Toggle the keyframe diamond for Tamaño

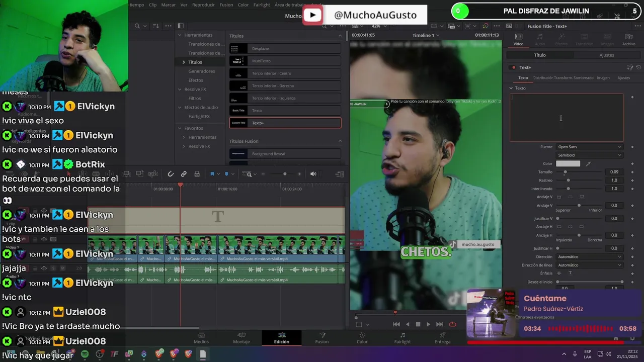[x=632, y=172]
